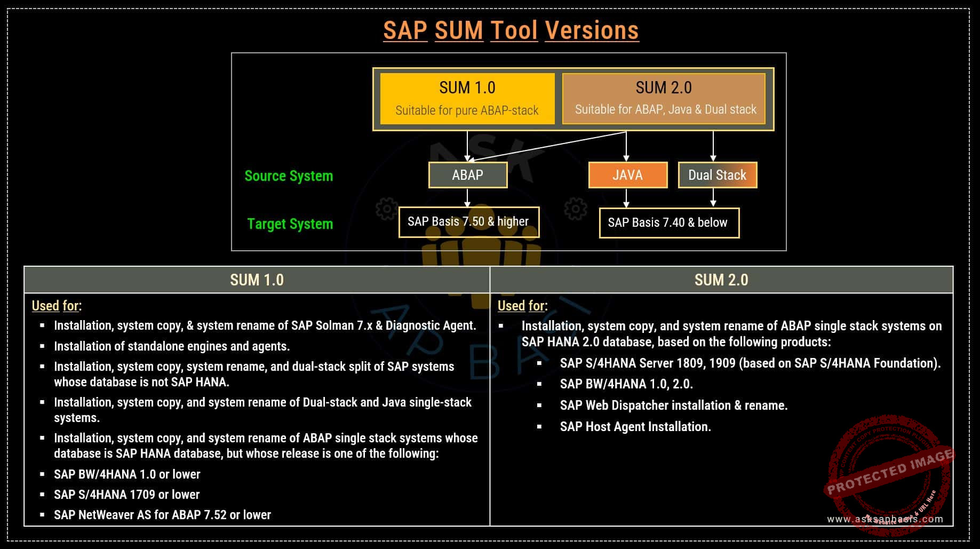
Task: Select the SAP Basis 7.40 & below box
Action: [x=668, y=222]
